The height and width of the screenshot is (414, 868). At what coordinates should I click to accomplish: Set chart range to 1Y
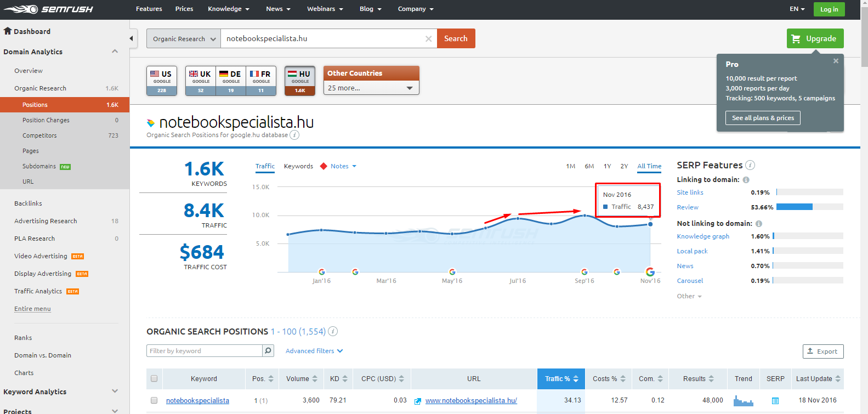608,166
